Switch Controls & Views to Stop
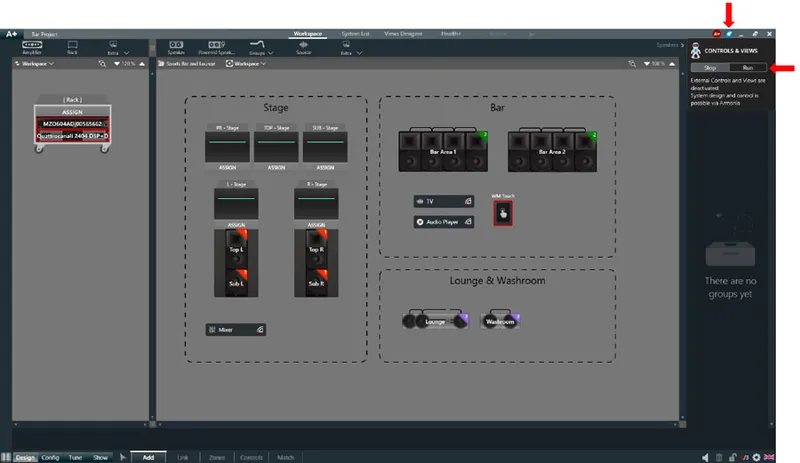800x463 pixels. [x=710, y=67]
